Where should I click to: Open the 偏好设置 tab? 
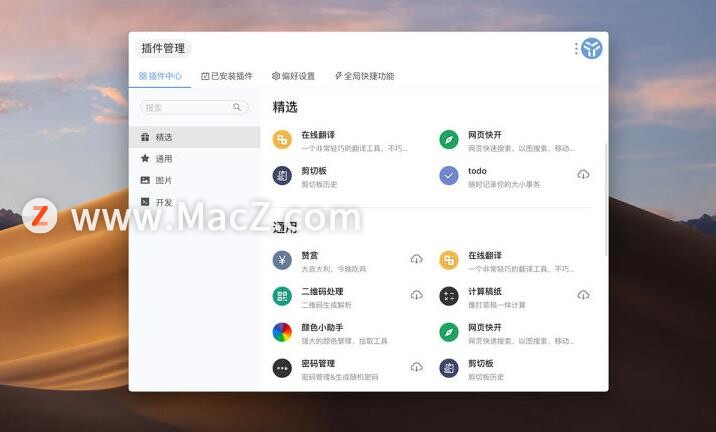pos(293,76)
